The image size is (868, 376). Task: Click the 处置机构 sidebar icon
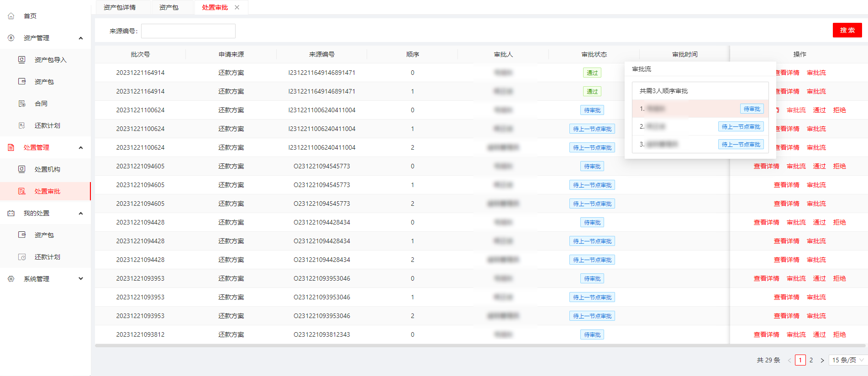[x=21, y=169]
